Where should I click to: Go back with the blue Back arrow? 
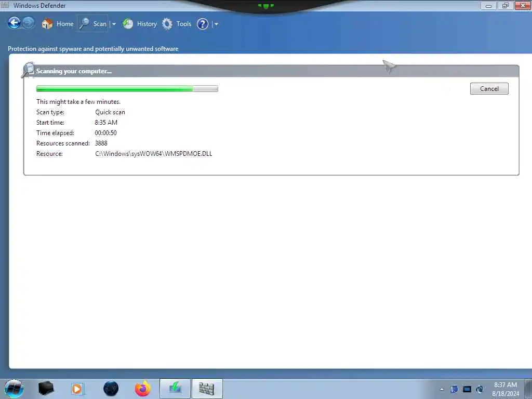(x=14, y=23)
